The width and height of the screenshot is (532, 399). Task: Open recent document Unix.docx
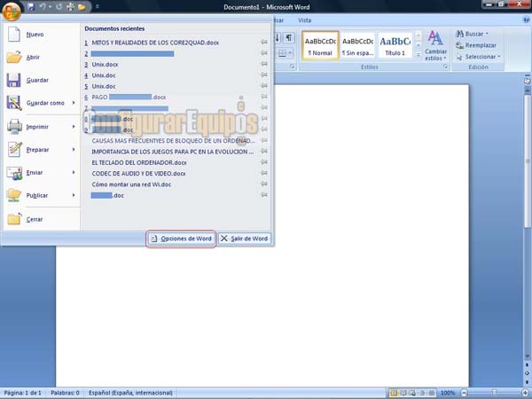click(105, 65)
